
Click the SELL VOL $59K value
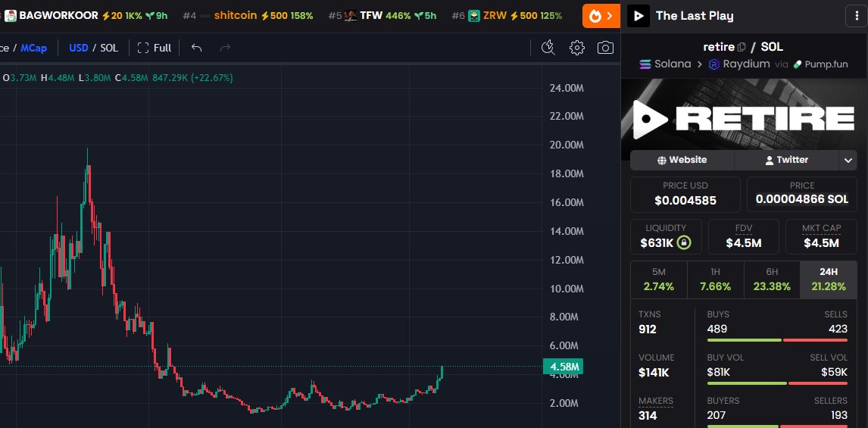834,373
